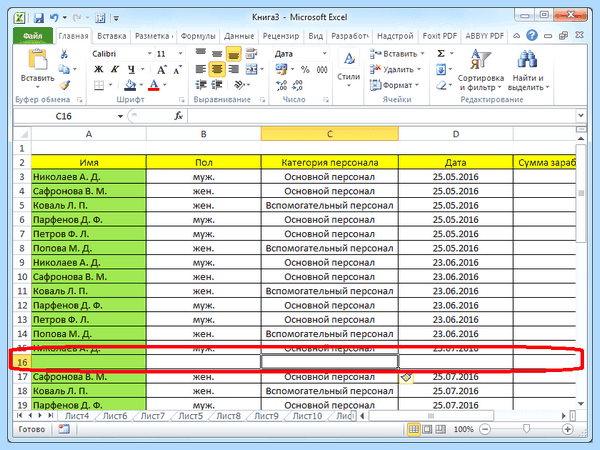The width and height of the screenshot is (600, 450).
Task: Align text to top
Action: click(201, 53)
